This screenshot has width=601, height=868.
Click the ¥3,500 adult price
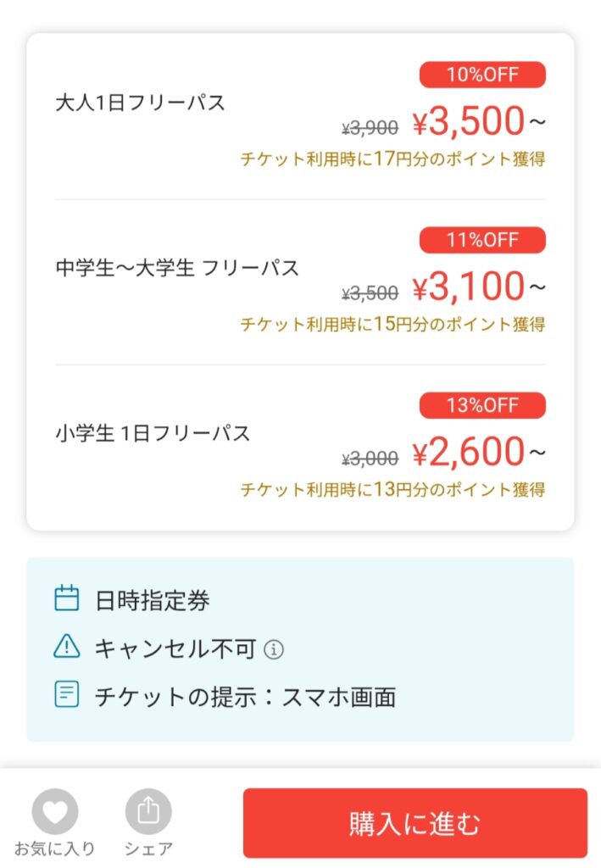pyautogui.click(x=469, y=124)
